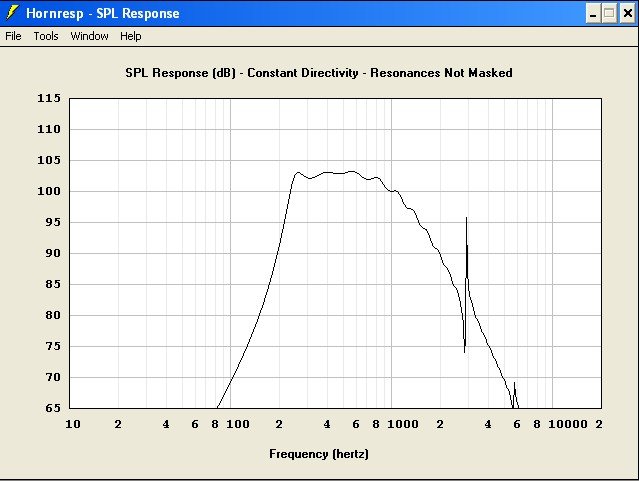The image size is (639, 481).
Task: Close the Hornresp SPL Response window
Action: [626, 14]
